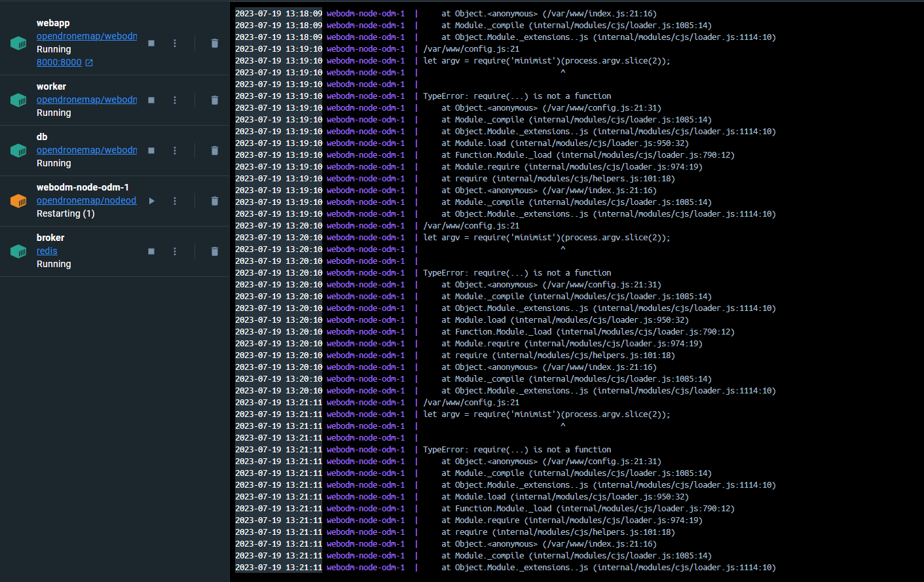Open the redis image link
The image size is (924, 582).
(x=46, y=251)
